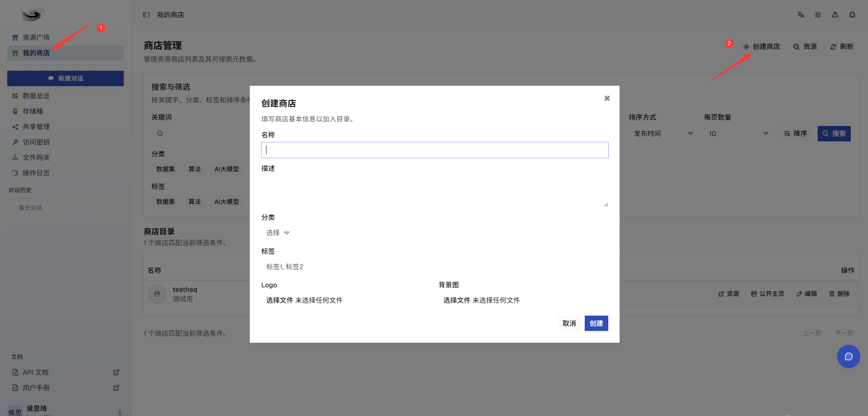Click the 创建 submit button
The height and width of the screenshot is (416, 868).
tap(596, 324)
